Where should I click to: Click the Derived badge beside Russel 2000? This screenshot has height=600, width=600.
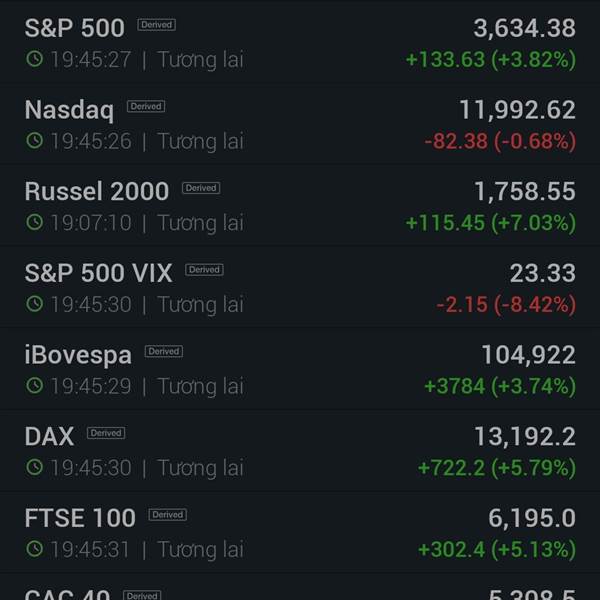click(x=201, y=188)
